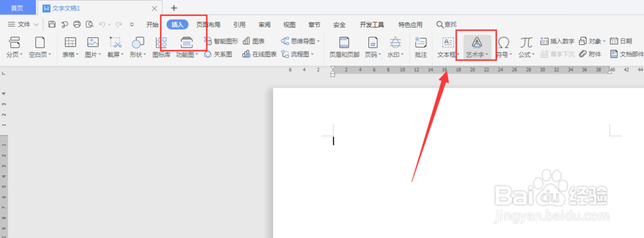Image resolution: width=644 pixels, height=238 pixels.
Task: Click the 表格 (Table) icon
Action: pos(70,42)
